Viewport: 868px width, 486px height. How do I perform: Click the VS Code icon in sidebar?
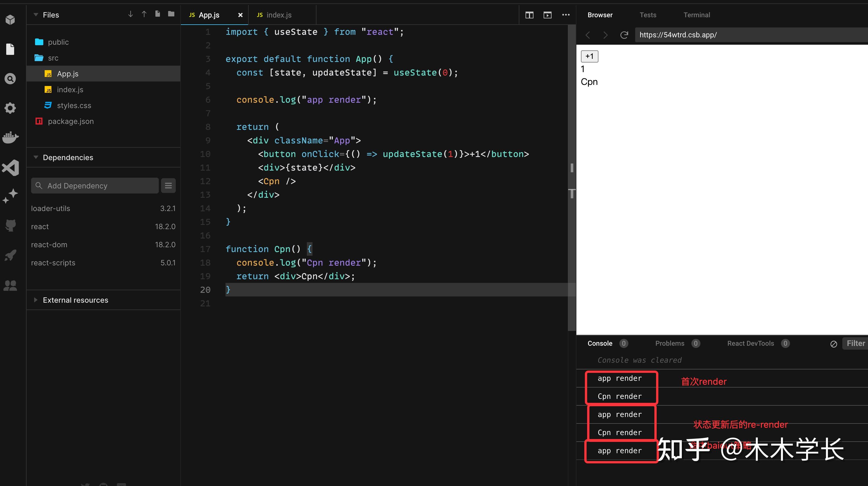coord(10,168)
